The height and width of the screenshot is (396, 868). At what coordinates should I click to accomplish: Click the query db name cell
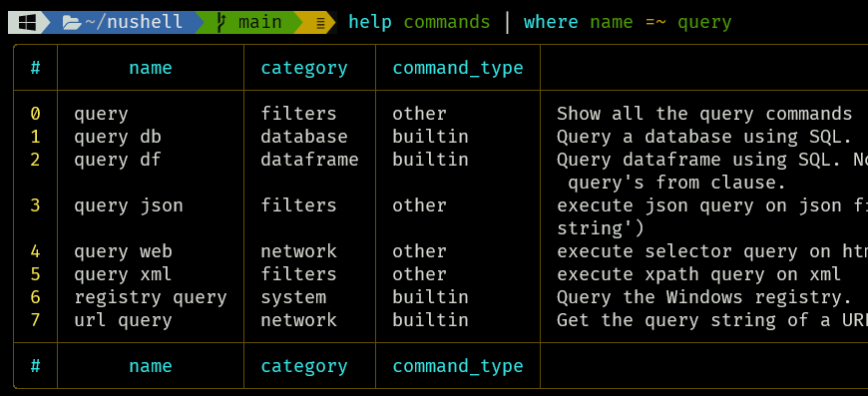(x=118, y=138)
